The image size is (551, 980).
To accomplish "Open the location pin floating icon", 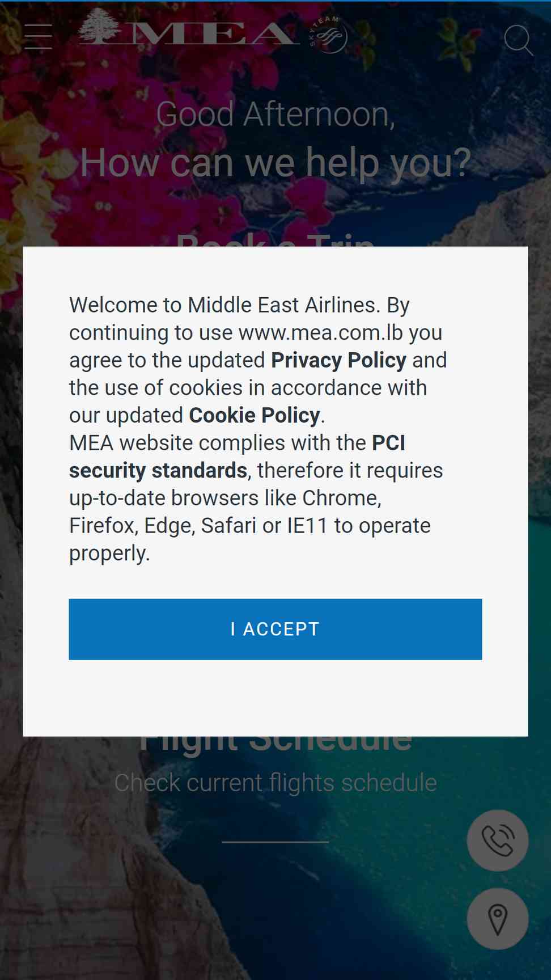I will click(498, 919).
